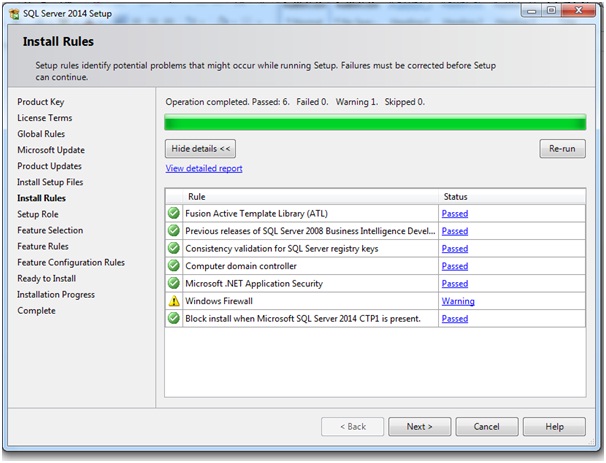Viewport: 606px width, 463px height.
Task: Maximize the SQL Server 2014 Setup window
Action: pyautogui.click(x=551, y=11)
